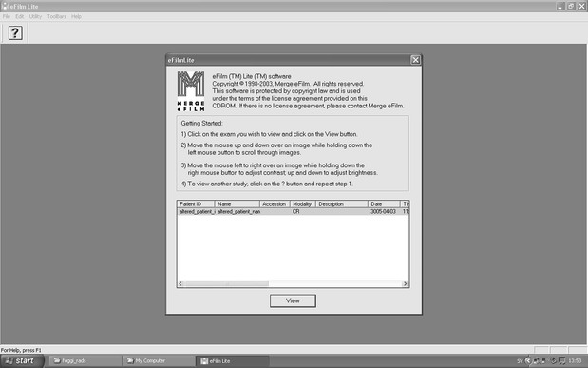Click the Merge eFilm logo in dialog
This screenshot has width=588, height=368.
191,91
